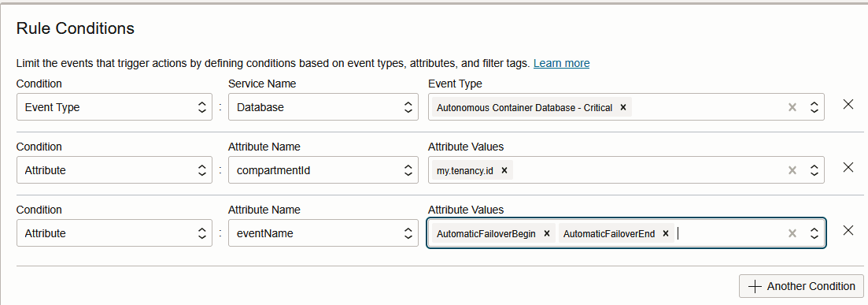The width and height of the screenshot is (868, 305).
Task: Clear all values in Event Type field
Action: pos(792,107)
